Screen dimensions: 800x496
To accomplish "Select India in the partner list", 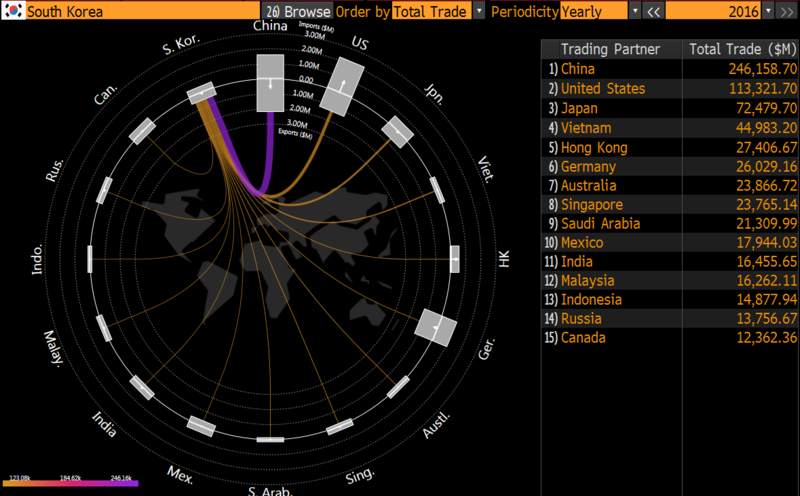I will [670, 261].
